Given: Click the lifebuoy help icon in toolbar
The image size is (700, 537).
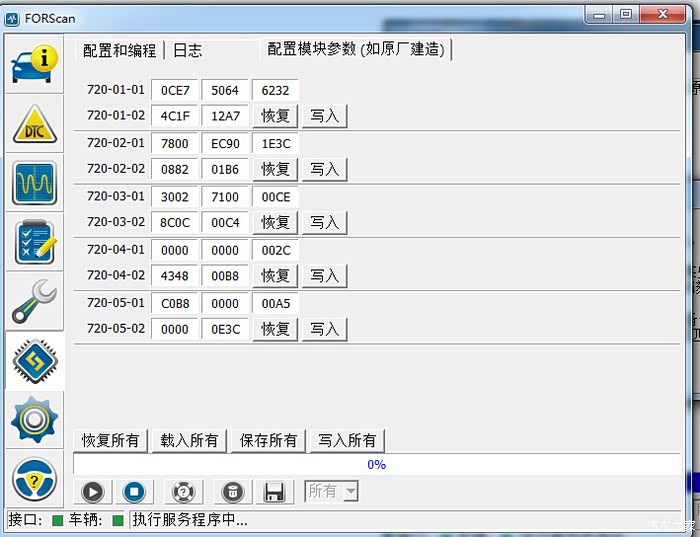Looking at the screenshot, I should [x=183, y=491].
